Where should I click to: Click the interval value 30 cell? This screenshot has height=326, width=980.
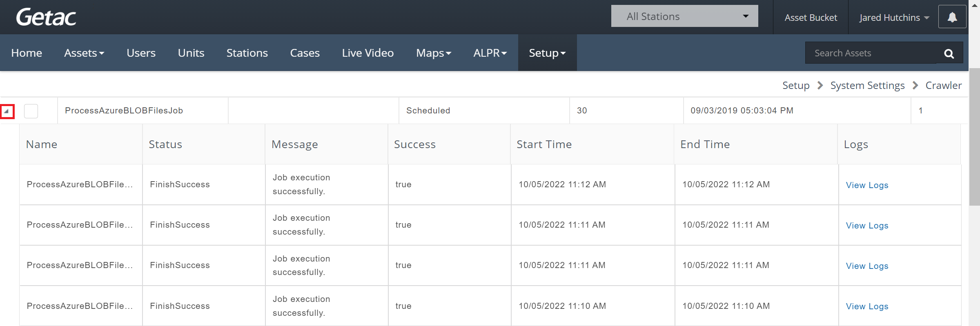tap(626, 111)
